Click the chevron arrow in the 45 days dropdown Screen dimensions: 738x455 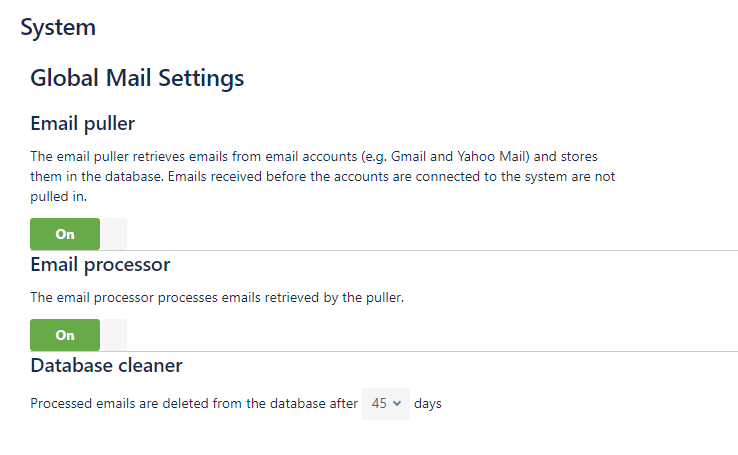pyautogui.click(x=398, y=404)
